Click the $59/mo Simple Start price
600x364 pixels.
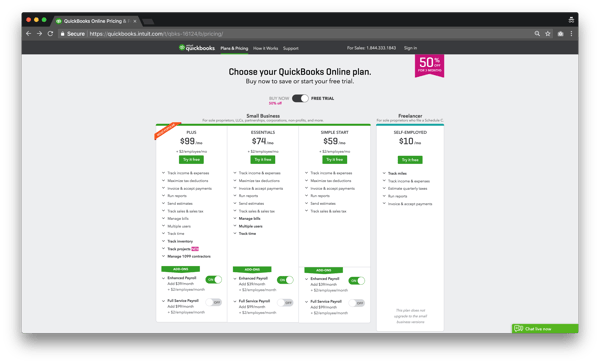(334, 141)
